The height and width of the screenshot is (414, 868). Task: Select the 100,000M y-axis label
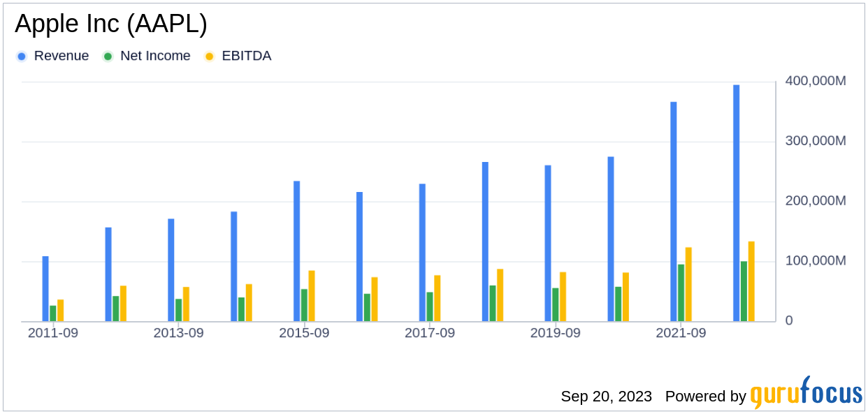coord(814,260)
